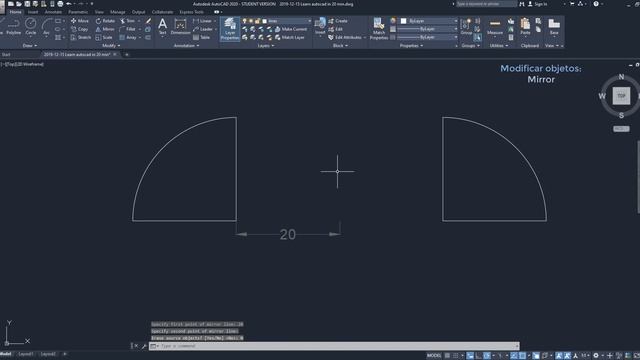Open the Measure utility
640x360 pixels.
[495, 27]
